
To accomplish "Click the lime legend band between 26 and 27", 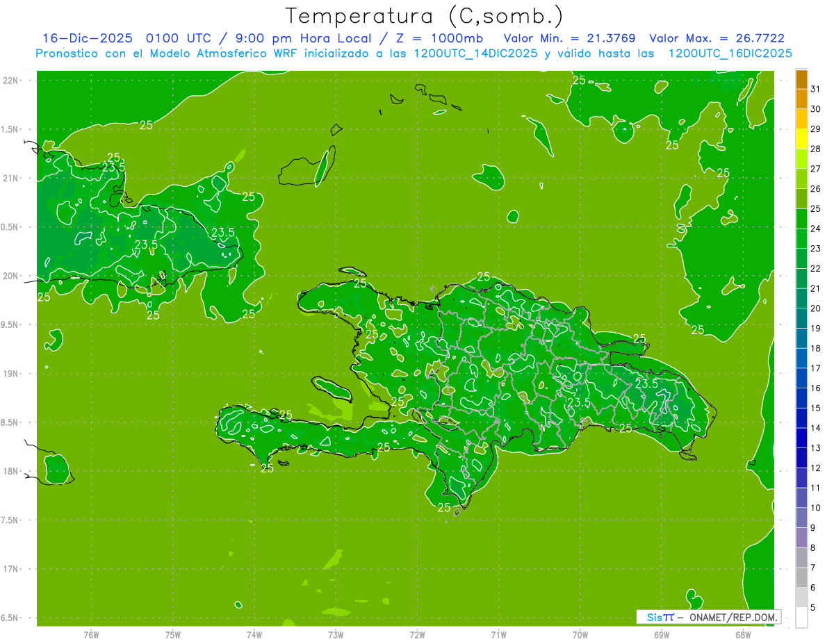I will [x=801, y=179].
